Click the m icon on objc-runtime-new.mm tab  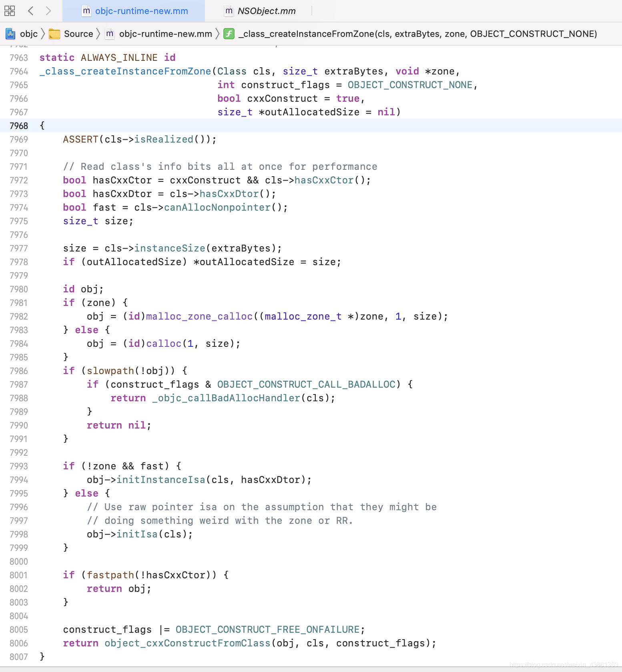[86, 11]
